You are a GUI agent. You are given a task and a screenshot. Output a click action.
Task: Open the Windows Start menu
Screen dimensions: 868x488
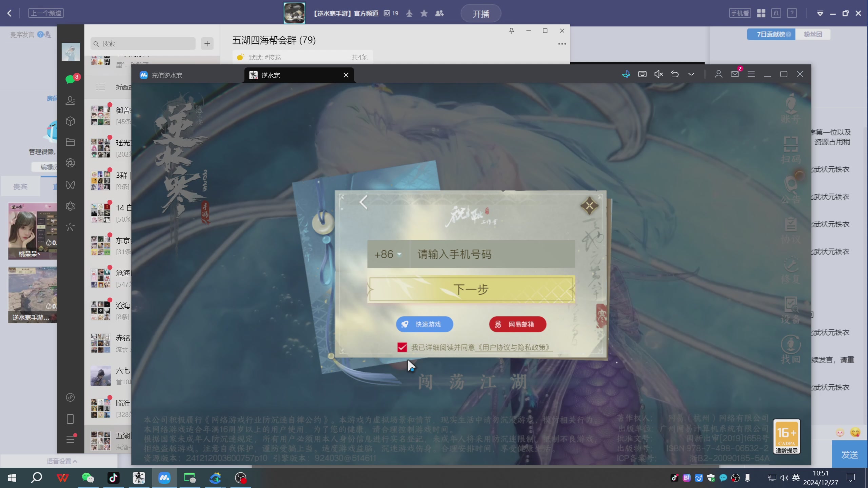point(12,478)
